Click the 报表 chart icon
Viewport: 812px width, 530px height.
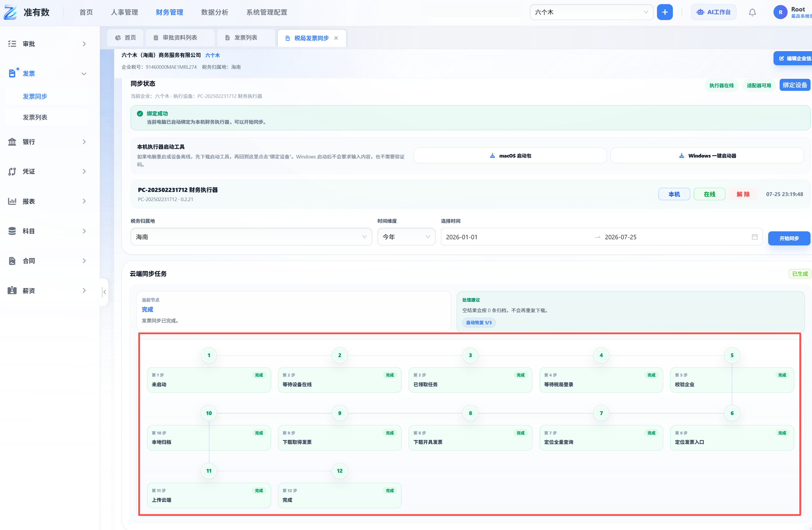pos(12,201)
